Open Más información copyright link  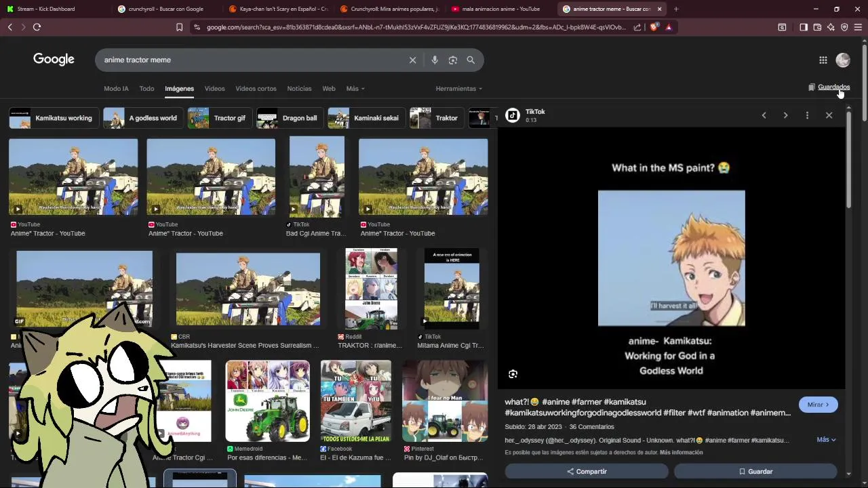tap(681, 452)
